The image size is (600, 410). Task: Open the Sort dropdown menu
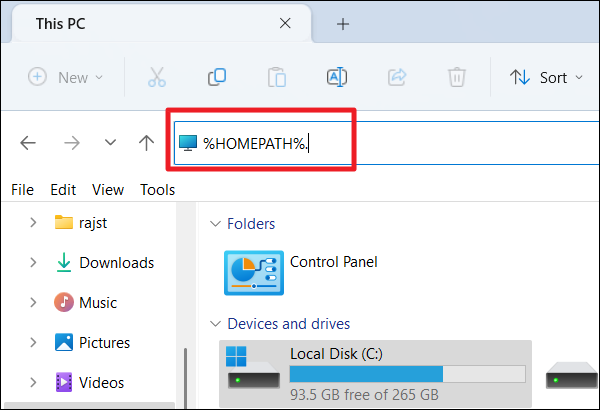coord(546,78)
